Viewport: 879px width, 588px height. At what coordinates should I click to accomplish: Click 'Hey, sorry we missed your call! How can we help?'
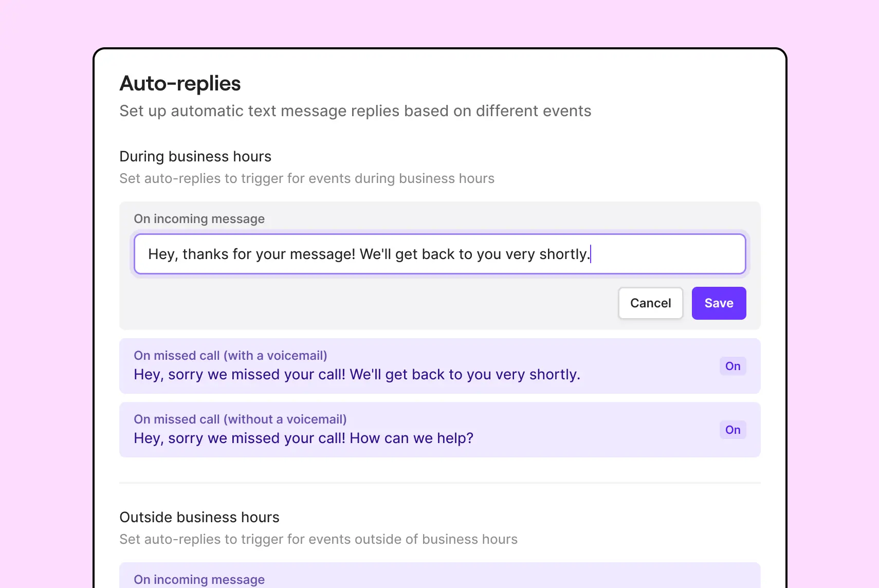pos(303,438)
